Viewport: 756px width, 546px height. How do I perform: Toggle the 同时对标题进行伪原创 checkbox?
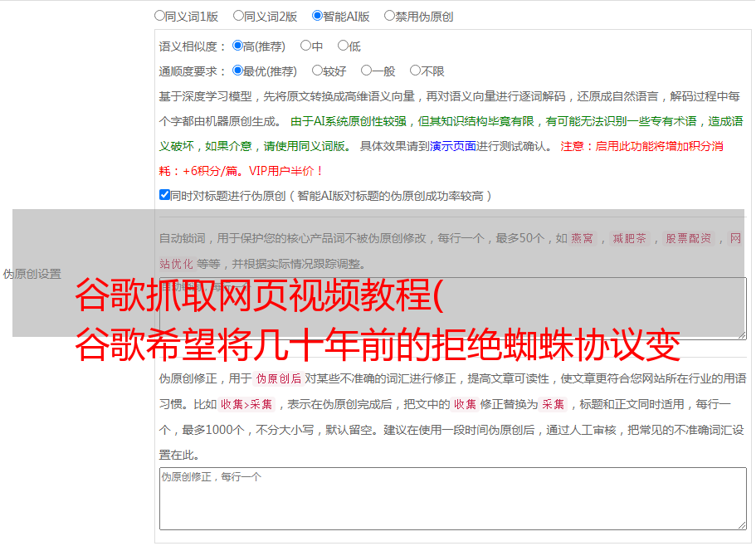(x=164, y=195)
